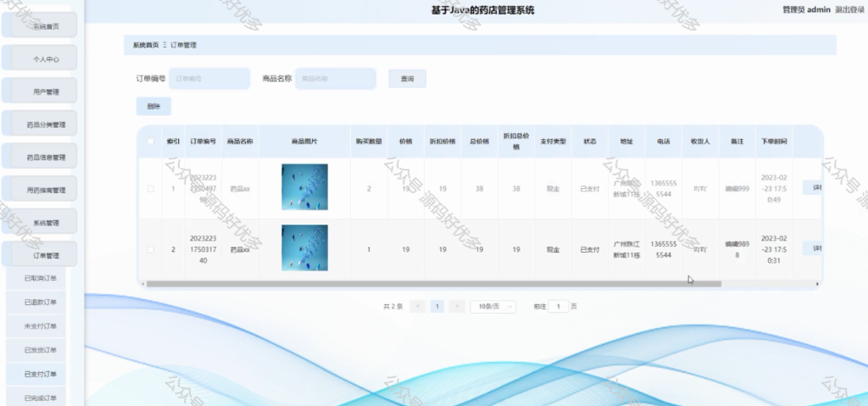Focus the 商品名称 search input
Viewport: 868px width, 406px height.
pyautogui.click(x=336, y=79)
